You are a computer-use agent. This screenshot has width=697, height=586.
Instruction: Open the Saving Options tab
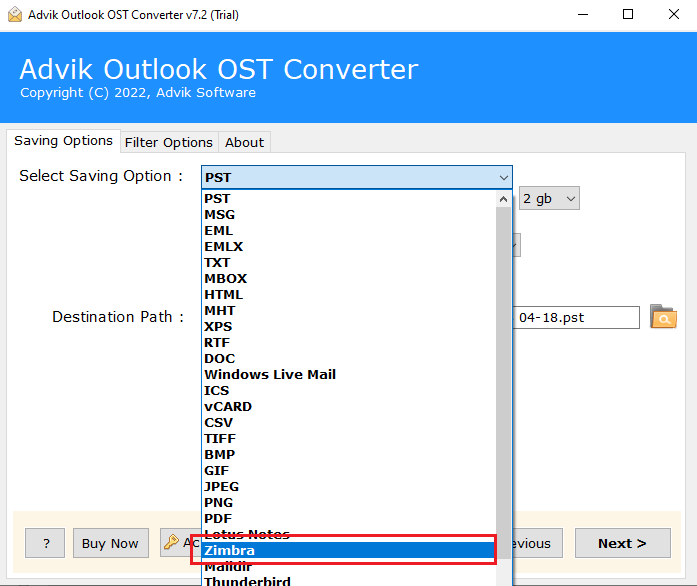(63, 140)
